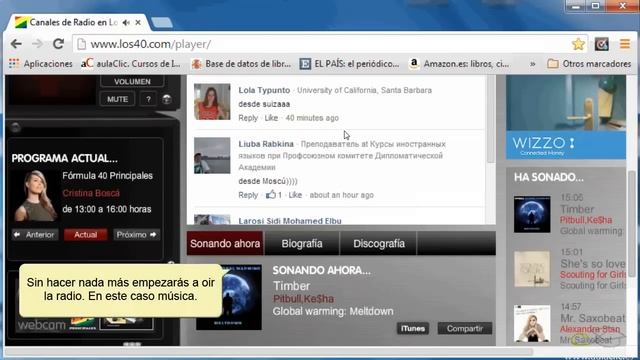Show the Anterior program
640x360 pixels.
click(x=35, y=235)
